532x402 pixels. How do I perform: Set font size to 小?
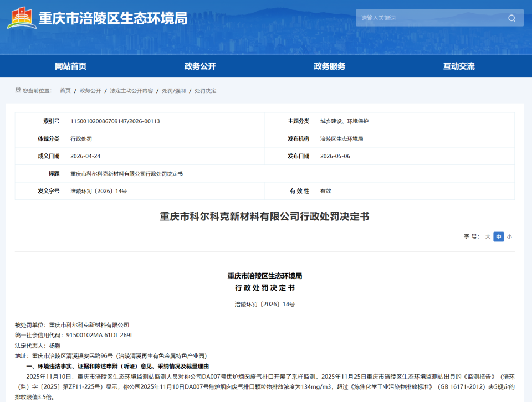(x=509, y=236)
